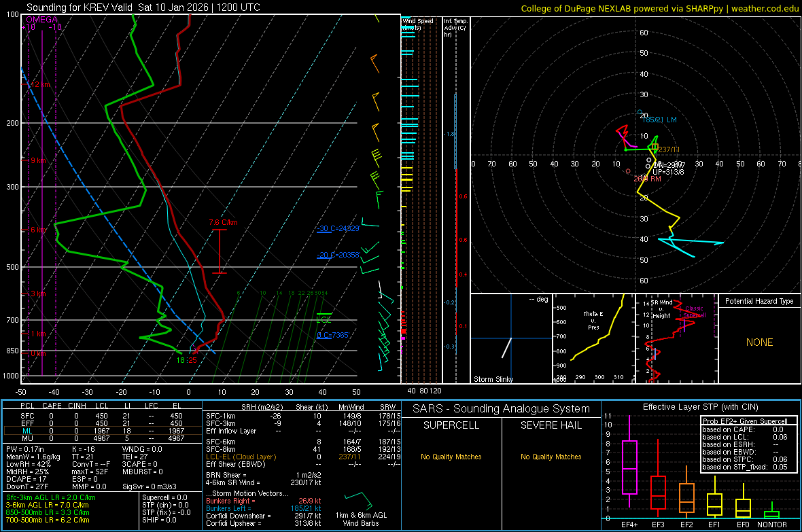Screen dimensions: 802x532
Task: Click the weather.cod.edu title text
Action: point(765,9)
